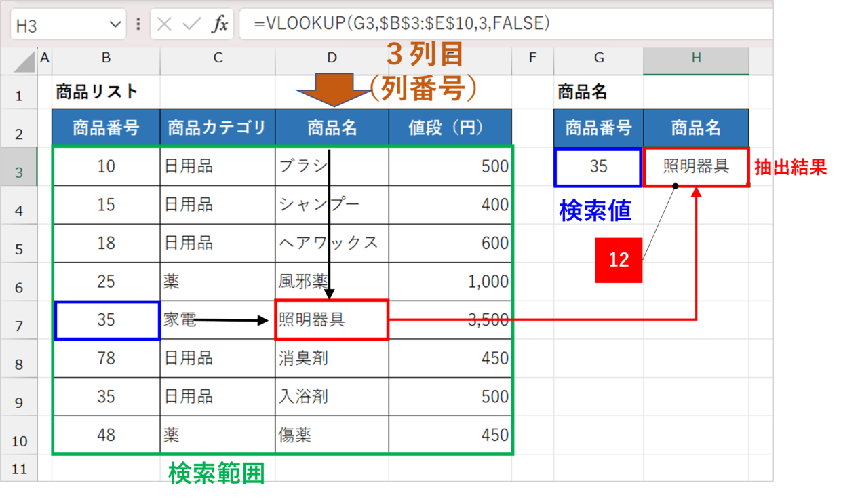841x504 pixels.
Task: Click the Cancel X icon in formula bar
Action: [x=164, y=24]
